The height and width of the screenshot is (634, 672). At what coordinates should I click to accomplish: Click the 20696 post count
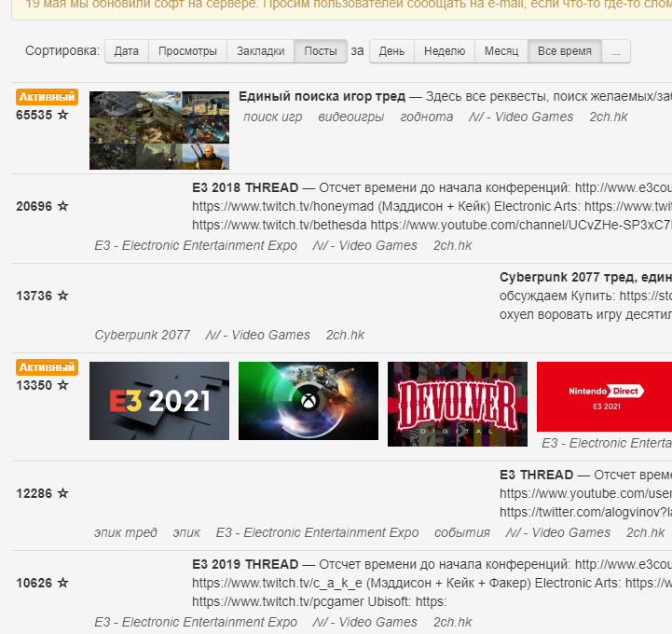[x=34, y=206]
